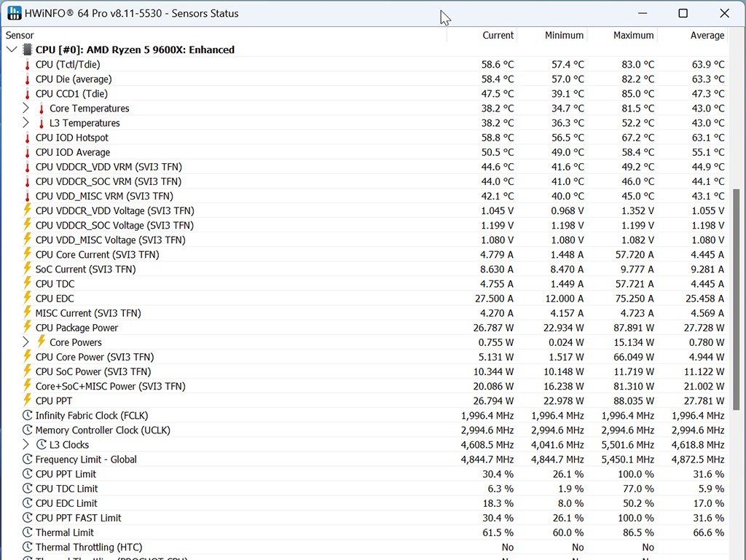Click lightning icon of MISC Current
Image resolution: width=746 pixels, height=560 pixels.
click(28, 313)
